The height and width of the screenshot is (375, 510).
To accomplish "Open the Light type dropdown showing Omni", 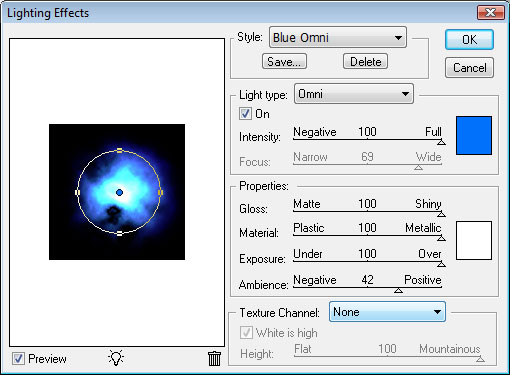I will tap(354, 94).
